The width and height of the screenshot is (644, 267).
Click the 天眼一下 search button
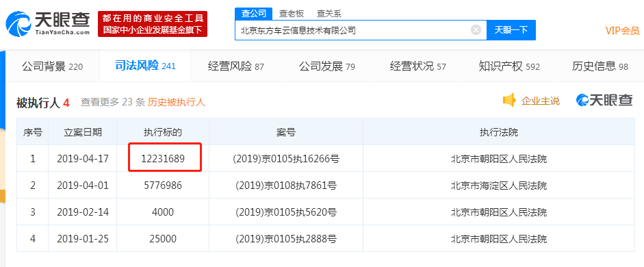[511, 30]
